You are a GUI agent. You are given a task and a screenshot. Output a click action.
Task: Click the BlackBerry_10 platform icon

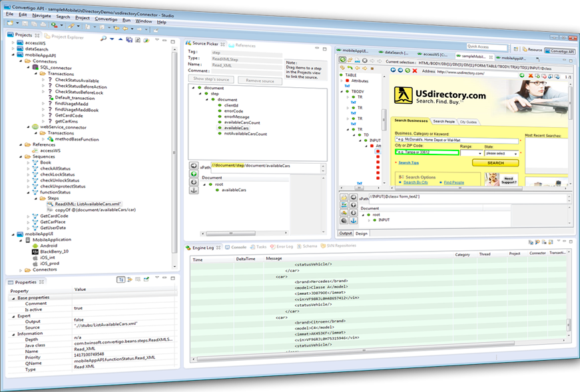(x=35, y=252)
